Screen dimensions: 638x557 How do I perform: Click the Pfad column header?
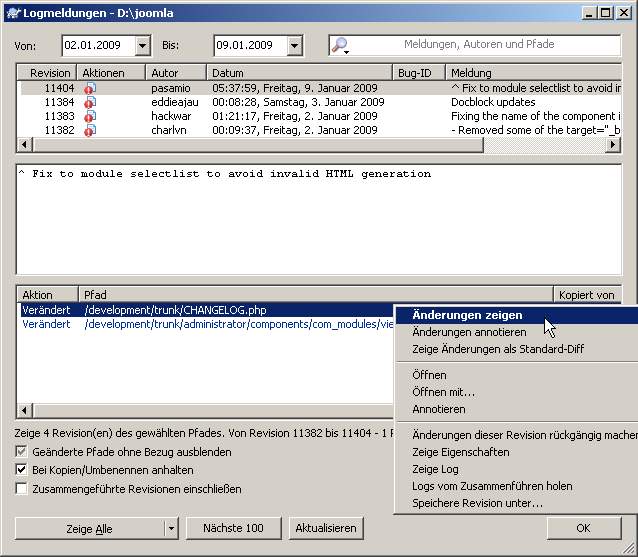click(x=316, y=295)
